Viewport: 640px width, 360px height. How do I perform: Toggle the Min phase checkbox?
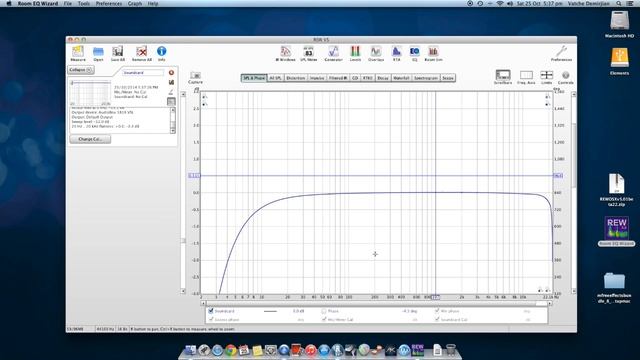tap(437, 311)
